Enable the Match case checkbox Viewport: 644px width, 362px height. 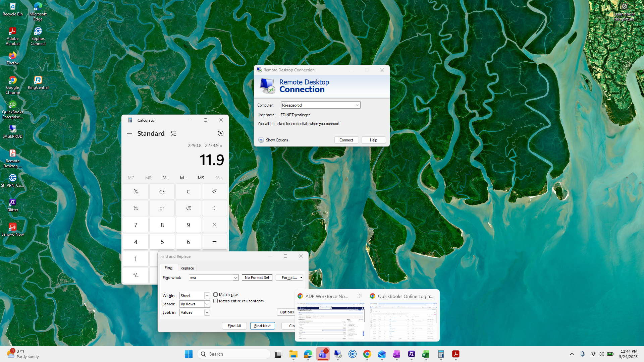(x=216, y=295)
